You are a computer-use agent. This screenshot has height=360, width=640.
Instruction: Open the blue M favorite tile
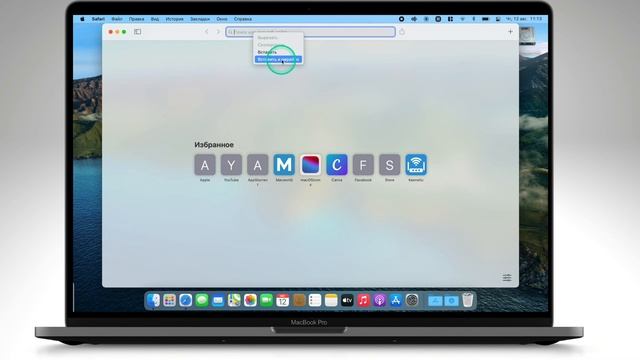pos(284,165)
